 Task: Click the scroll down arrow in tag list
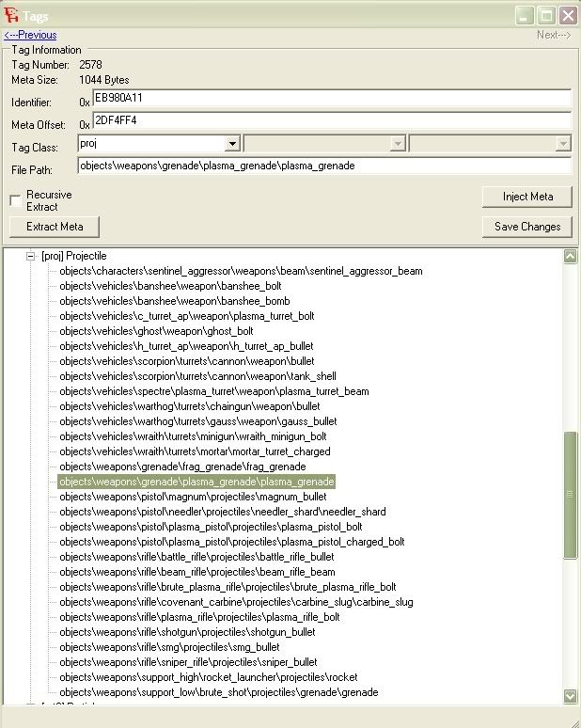(x=570, y=695)
